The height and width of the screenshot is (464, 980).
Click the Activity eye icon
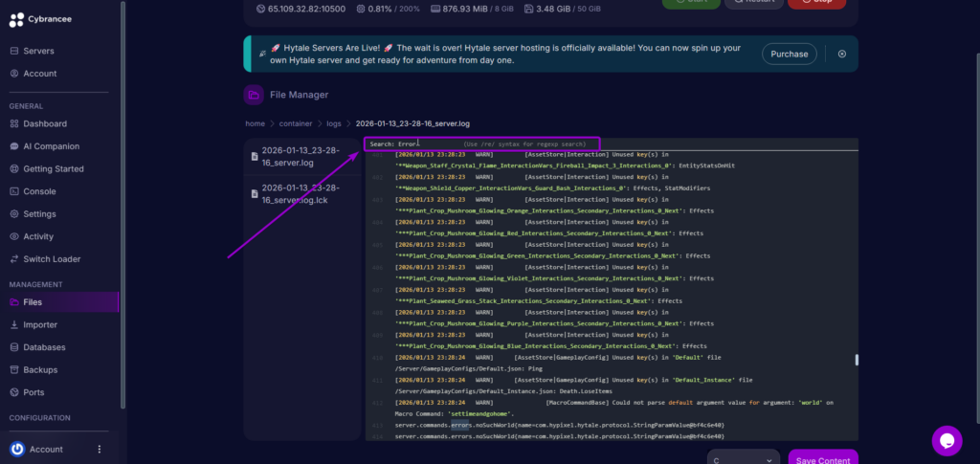14,236
